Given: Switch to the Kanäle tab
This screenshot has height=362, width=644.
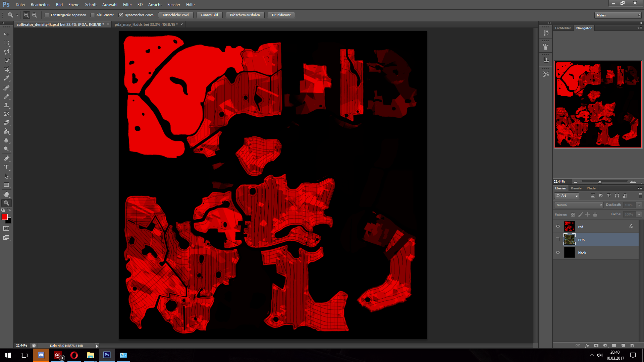Looking at the screenshot, I should [x=576, y=188].
